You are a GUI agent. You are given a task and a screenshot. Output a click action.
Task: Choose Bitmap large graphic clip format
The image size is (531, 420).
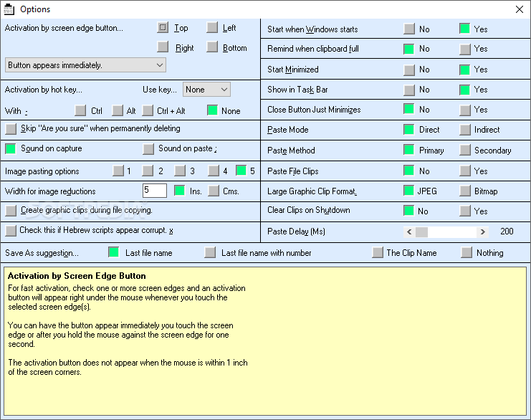pyautogui.click(x=464, y=191)
